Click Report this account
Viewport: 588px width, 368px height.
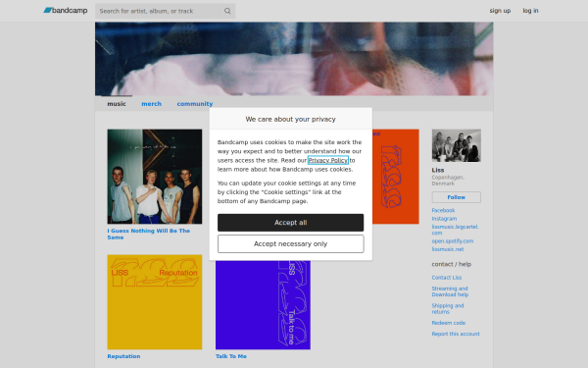pyautogui.click(x=456, y=334)
